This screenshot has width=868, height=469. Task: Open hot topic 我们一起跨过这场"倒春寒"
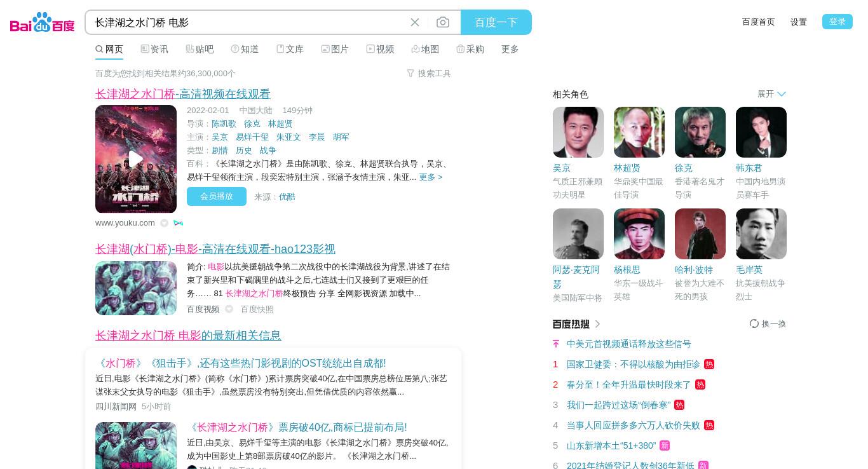(619, 405)
